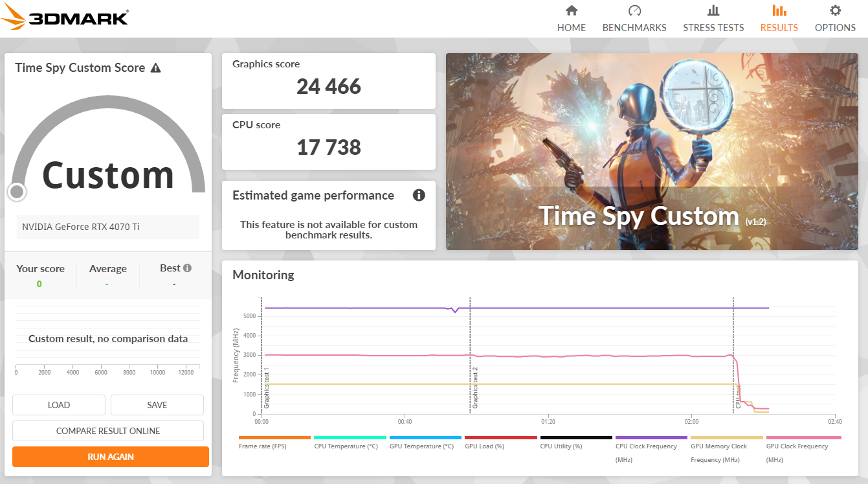The height and width of the screenshot is (484, 868).
Task: Click the Graphics test 2 marker in the chart
Action: (474, 387)
